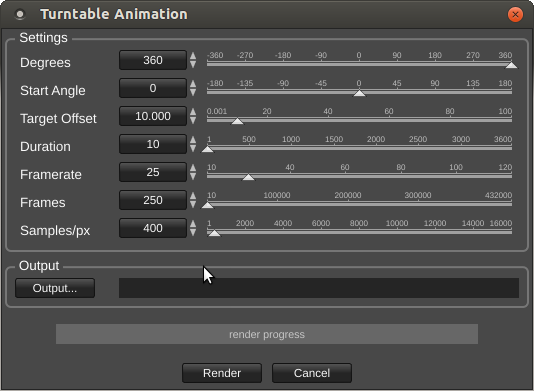This screenshot has width=534, height=391.
Task: Increase Samples/px with the up arrow
Action: click(193, 223)
